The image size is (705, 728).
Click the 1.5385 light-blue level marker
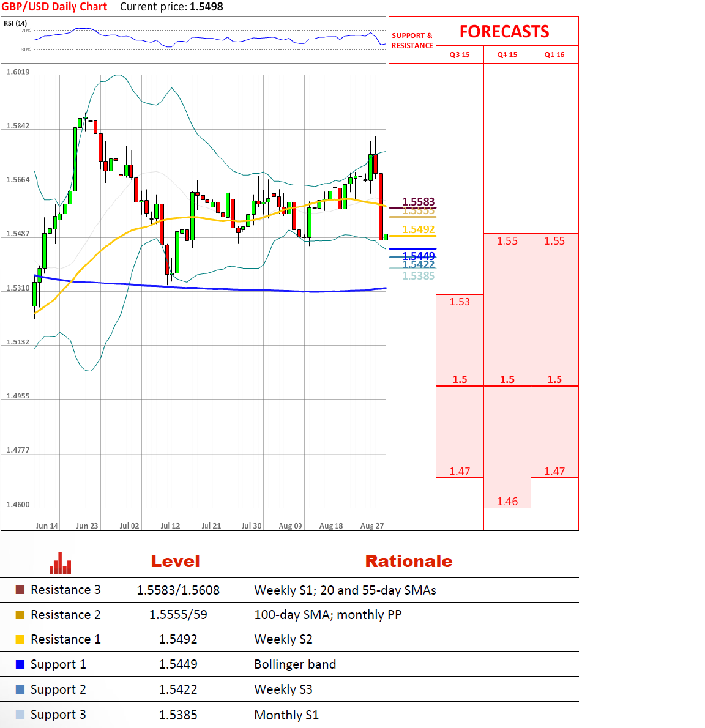[x=419, y=276]
